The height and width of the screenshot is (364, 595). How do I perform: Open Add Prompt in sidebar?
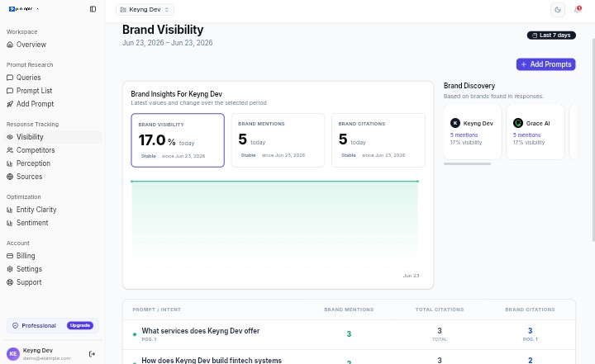point(53,104)
